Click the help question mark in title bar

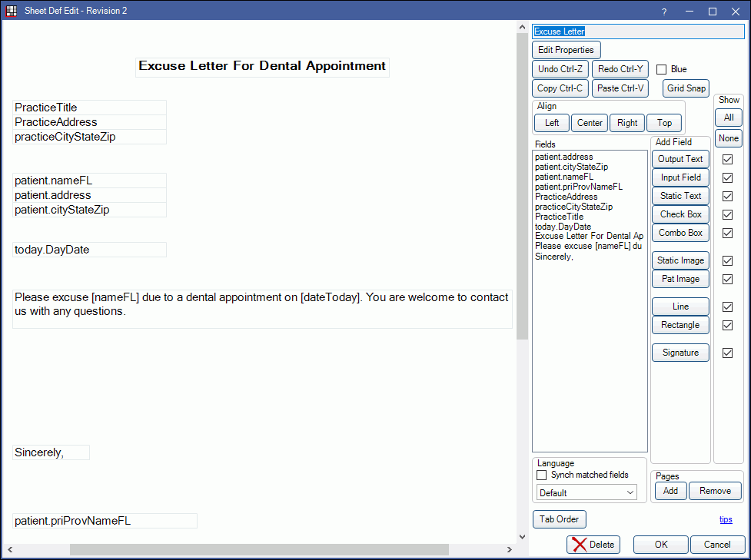click(664, 12)
